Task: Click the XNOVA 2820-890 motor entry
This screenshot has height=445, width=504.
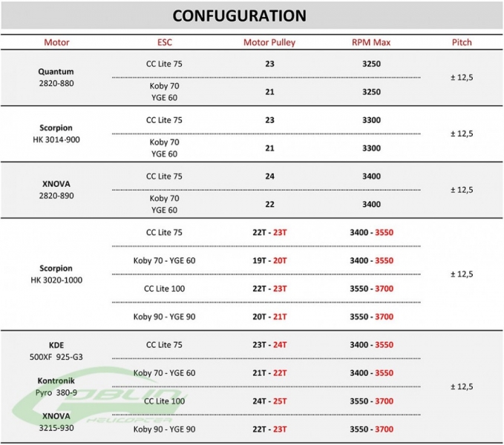Action: [x=56, y=190]
